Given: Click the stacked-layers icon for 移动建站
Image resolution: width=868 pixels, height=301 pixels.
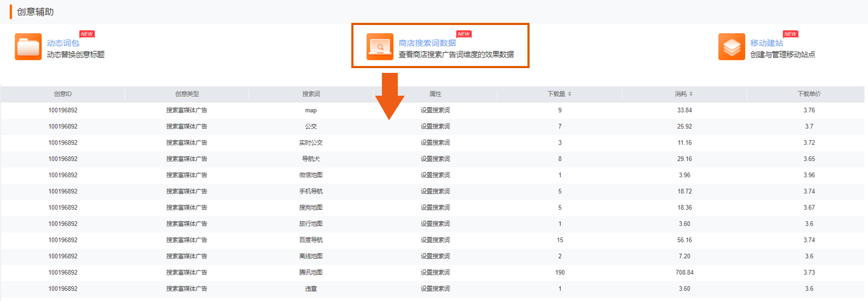Looking at the screenshot, I should 732,47.
